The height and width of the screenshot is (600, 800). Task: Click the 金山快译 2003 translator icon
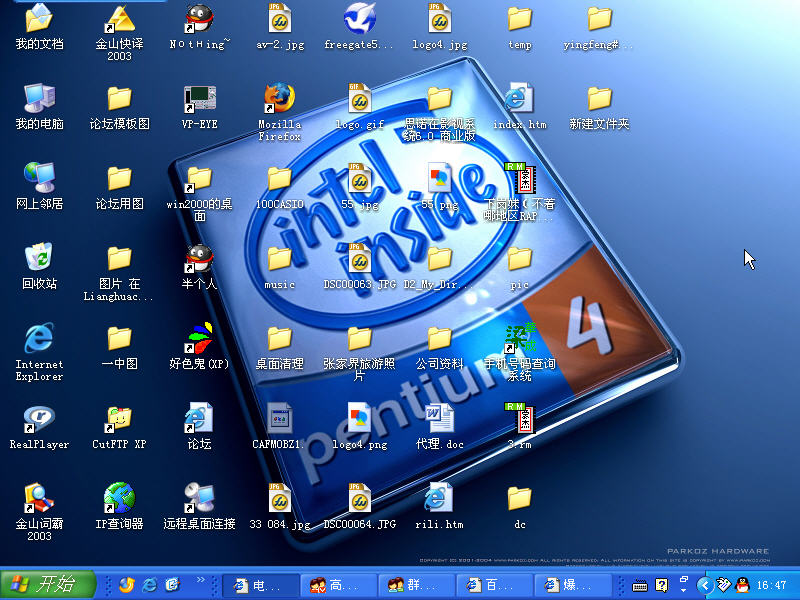(x=119, y=19)
